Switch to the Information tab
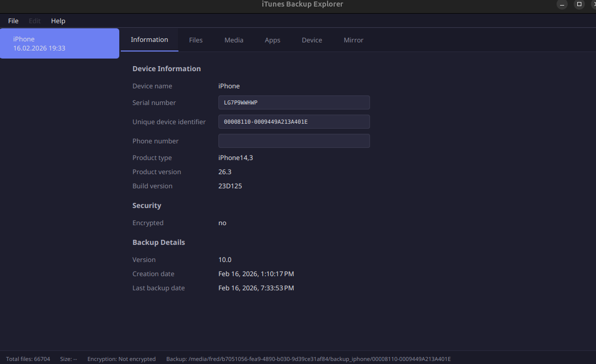The image size is (596, 364). [150, 40]
